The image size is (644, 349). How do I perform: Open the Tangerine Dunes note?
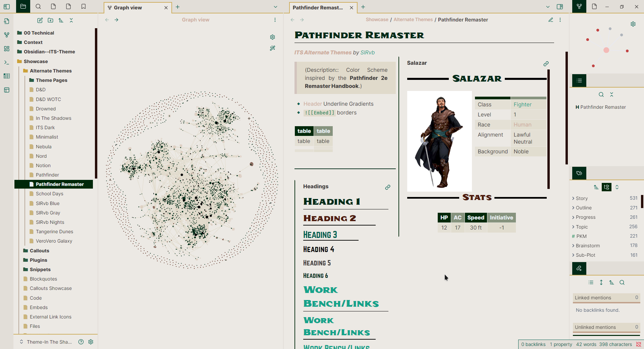click(x=54, y=232)
